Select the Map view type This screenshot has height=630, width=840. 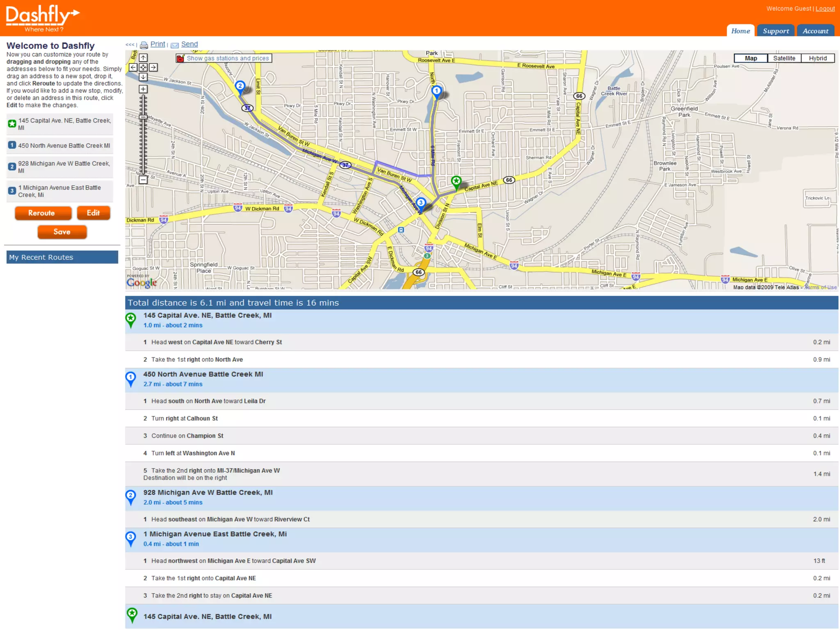(751, 58)
